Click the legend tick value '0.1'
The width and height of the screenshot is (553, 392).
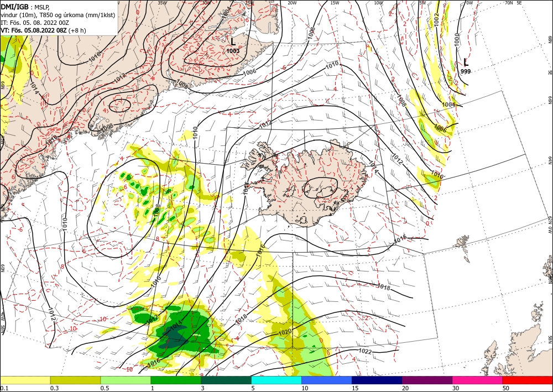[4, 388]
